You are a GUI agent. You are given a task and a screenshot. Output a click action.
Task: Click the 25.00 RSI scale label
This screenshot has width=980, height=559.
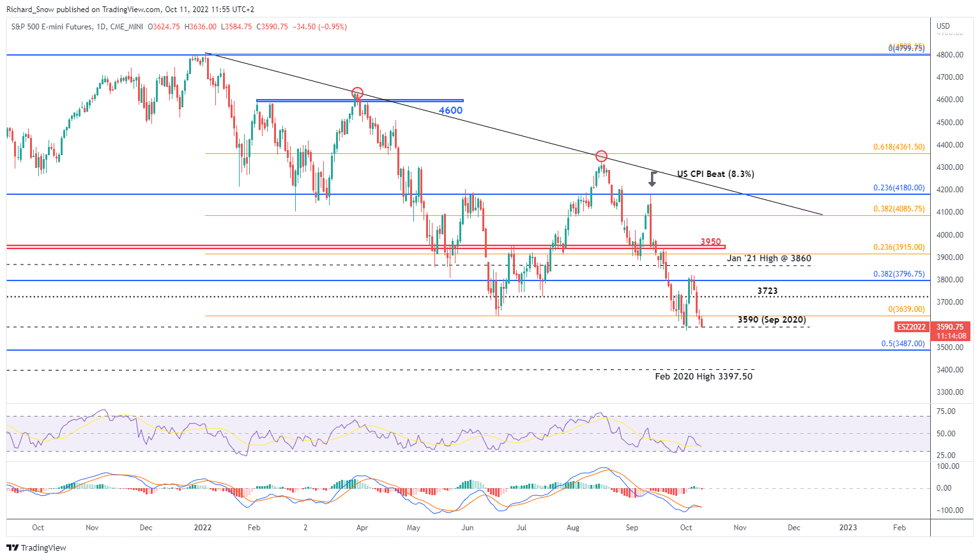coord(947,456)
